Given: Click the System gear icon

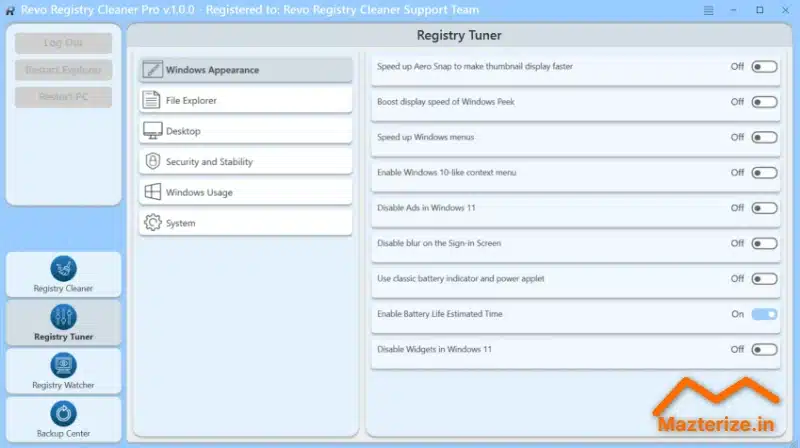Looking at the screenshot, I should tap(153, 222).
